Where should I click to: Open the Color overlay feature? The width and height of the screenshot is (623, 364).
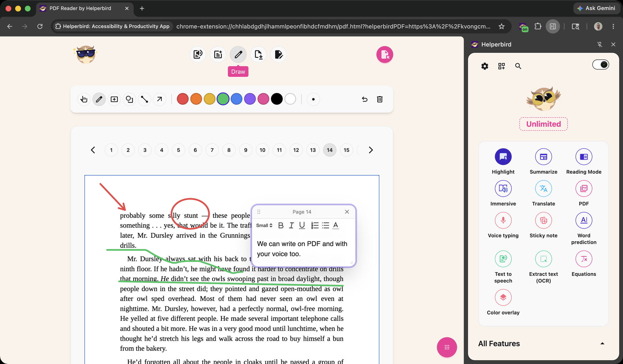503,302
